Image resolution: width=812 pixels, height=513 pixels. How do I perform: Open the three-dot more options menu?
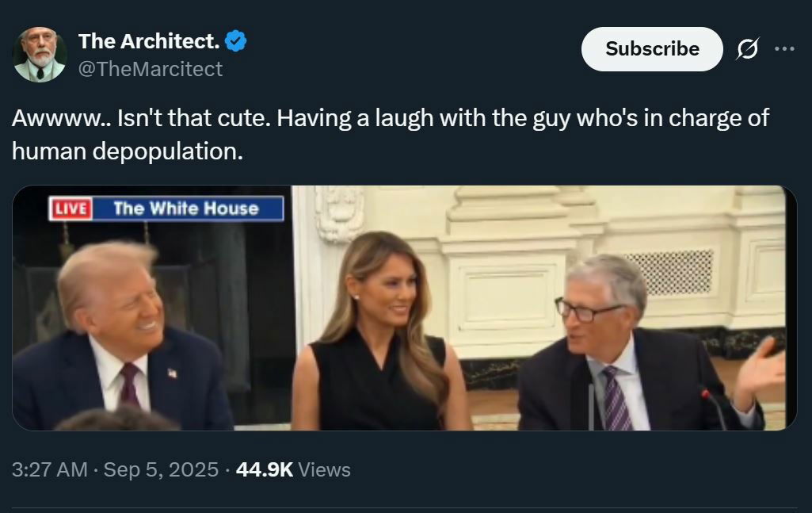click(784, 49)
